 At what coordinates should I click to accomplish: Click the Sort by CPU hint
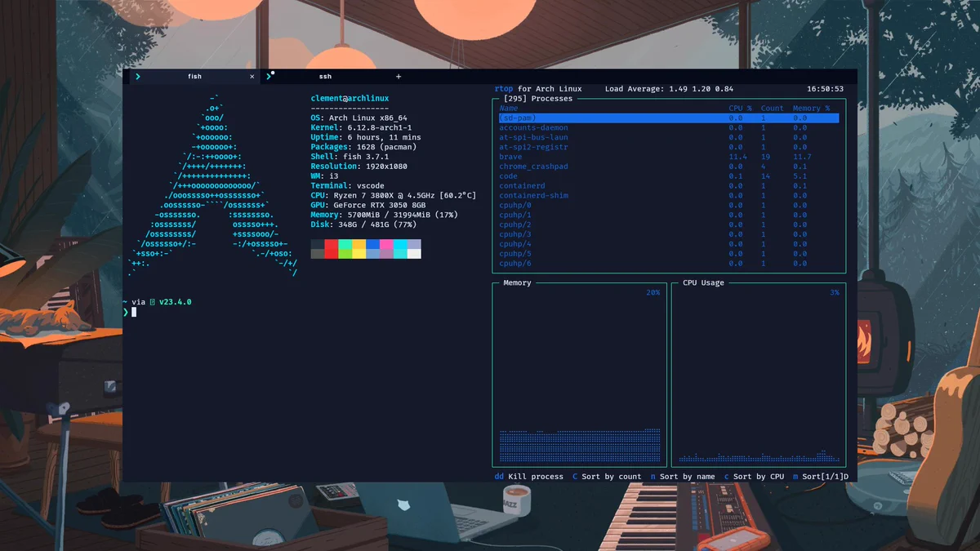[754, 477]
